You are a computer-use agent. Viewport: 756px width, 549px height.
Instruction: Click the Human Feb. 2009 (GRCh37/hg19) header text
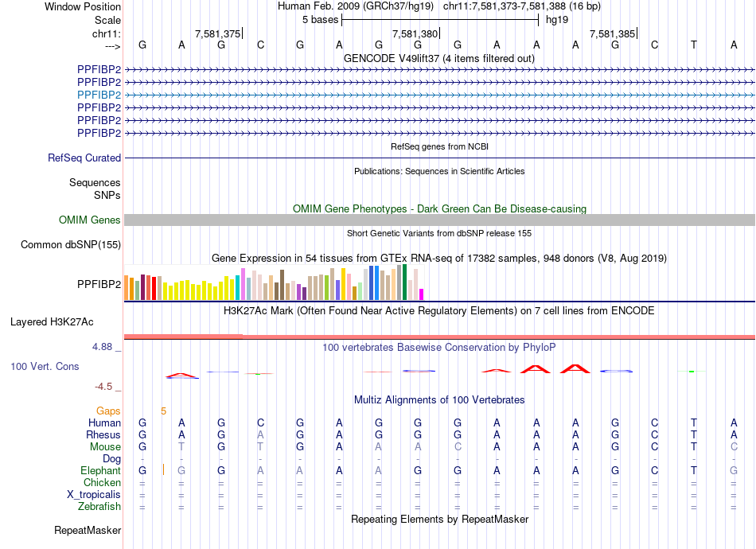(356, 6)
